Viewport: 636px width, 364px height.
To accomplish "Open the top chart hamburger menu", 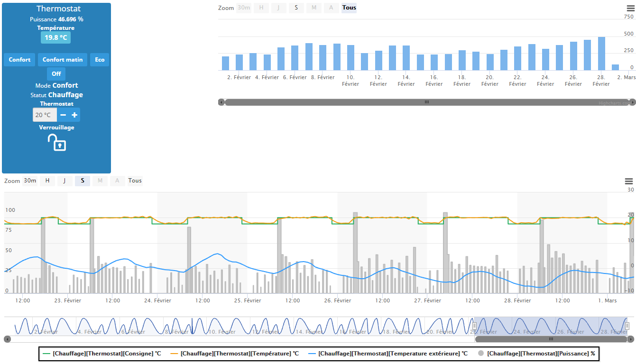I will click(x=630, y=8).
